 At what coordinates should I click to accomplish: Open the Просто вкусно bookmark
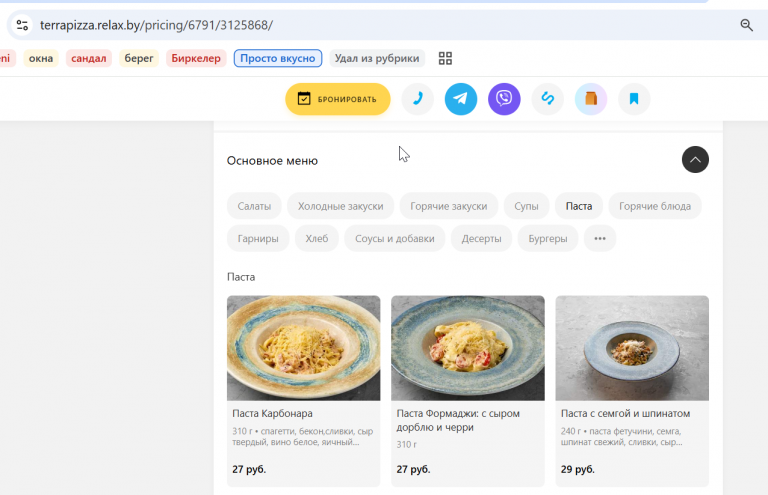[x=278, y=58]
